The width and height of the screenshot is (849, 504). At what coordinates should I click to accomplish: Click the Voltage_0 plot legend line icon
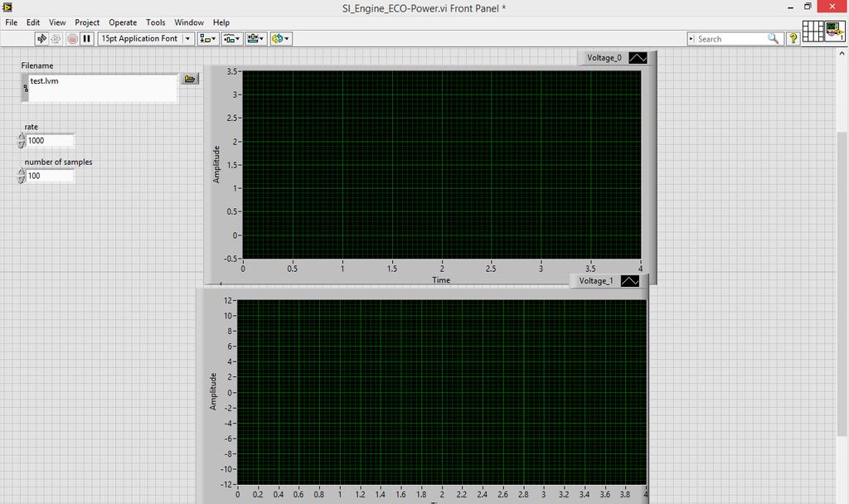click(638, 58)
